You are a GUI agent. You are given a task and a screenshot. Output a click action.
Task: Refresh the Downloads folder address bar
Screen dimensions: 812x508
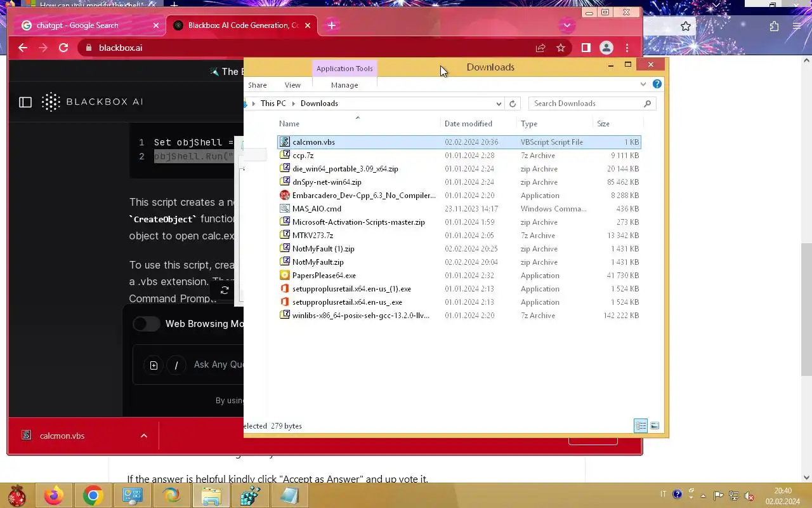coord(513,104)
